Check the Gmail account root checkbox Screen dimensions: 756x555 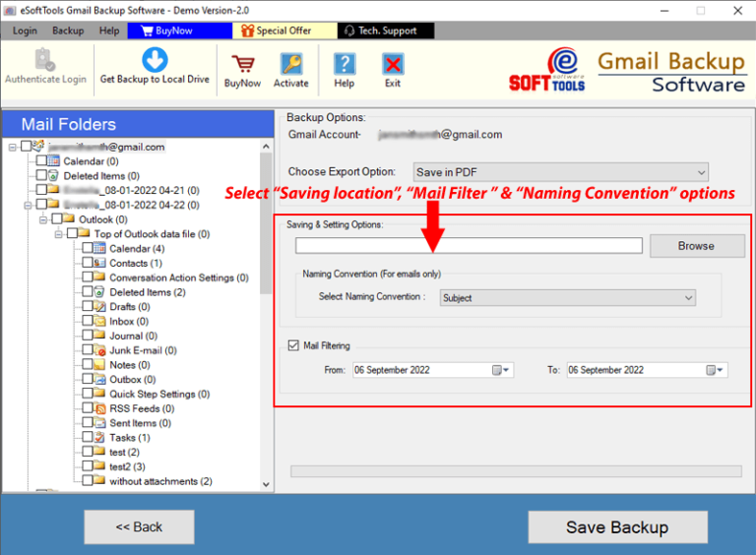pos(26,146)
